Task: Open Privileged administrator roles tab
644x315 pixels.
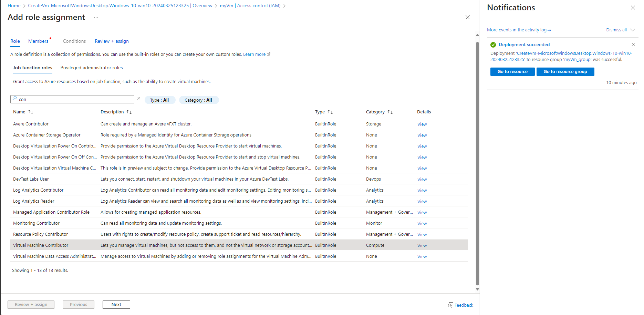Action: click(x=91, y=68)
